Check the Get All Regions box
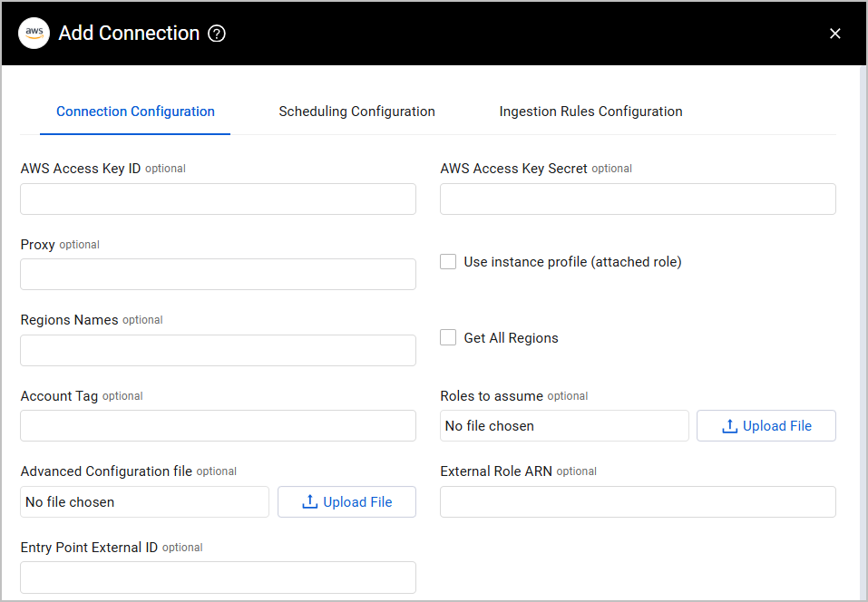 click(448, 338)
